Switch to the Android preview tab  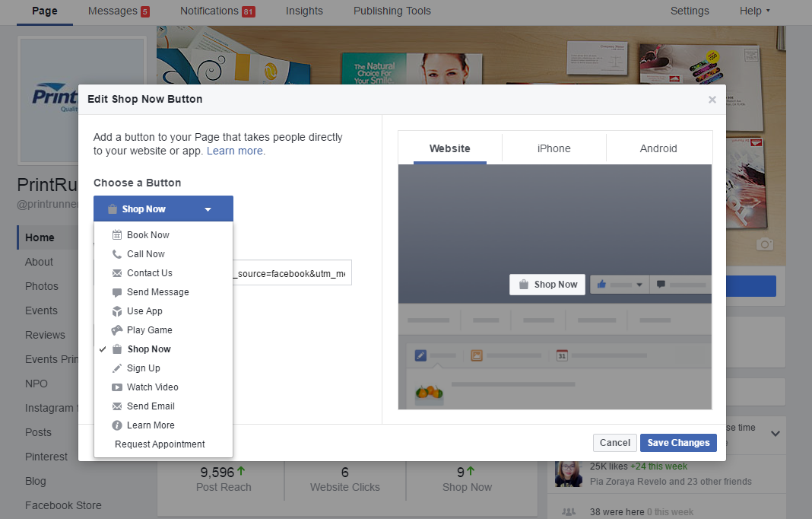pos(658,148)
